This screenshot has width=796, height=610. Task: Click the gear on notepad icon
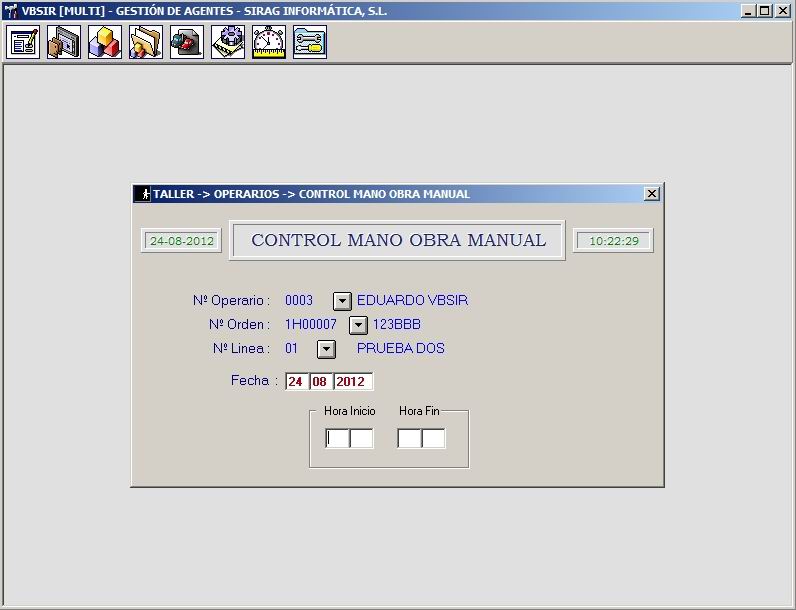tap(228, 42)
